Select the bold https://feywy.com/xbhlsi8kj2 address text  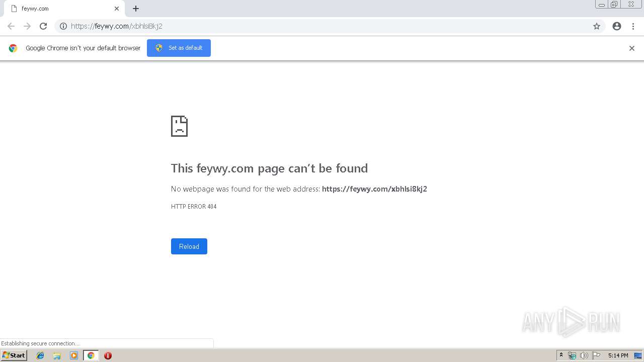pyautogui.click(x=374, y=189)
